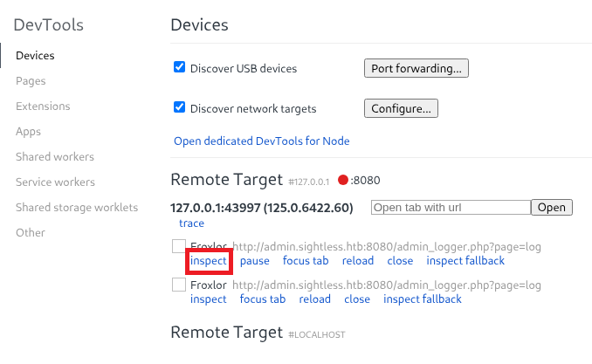Select Extensions in sidebar menu
592x364 pixels.
43,106
